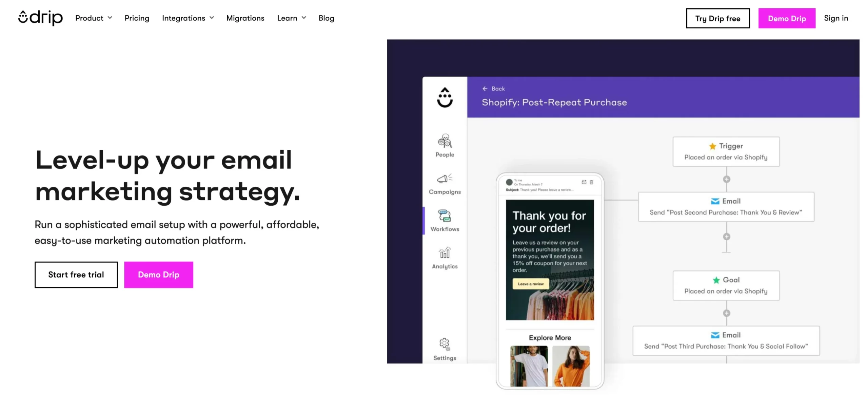Open the Pricing menu item
The image size is (868, 407).
[137, 18]
